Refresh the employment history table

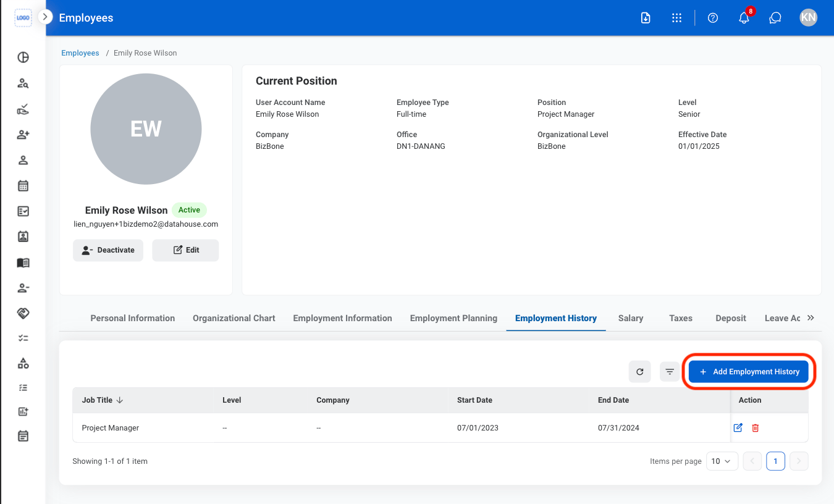[x=640, y=372]
